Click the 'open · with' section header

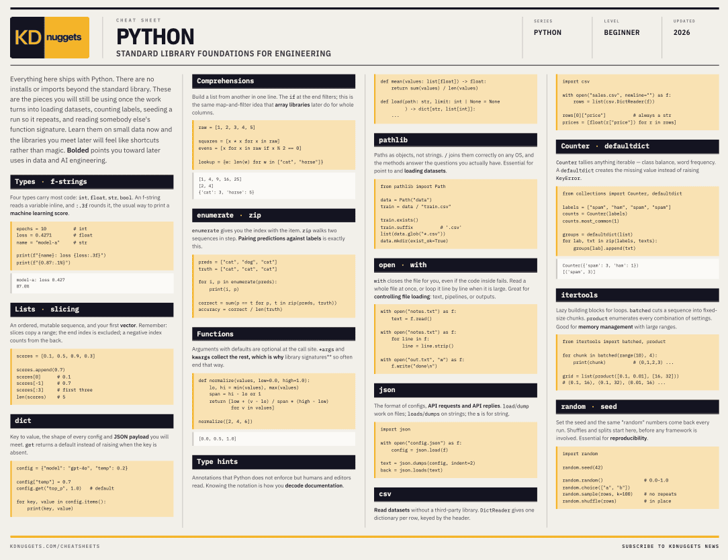pos(455,265)
